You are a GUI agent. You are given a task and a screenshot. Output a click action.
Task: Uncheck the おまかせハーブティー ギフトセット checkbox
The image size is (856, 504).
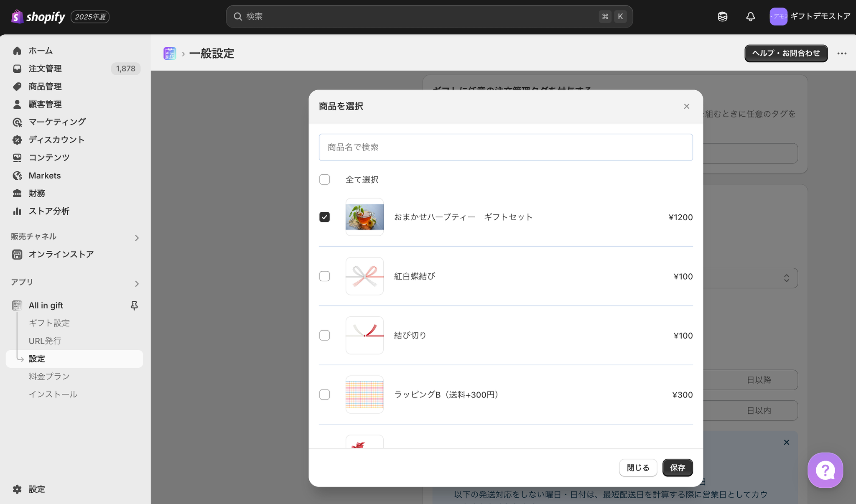pos(324,217)
